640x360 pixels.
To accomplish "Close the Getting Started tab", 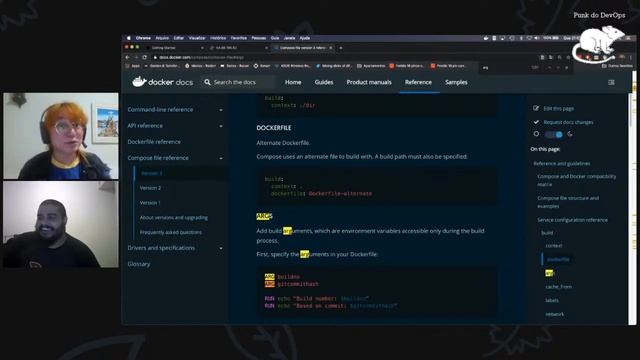I will (x=202, y=48).
